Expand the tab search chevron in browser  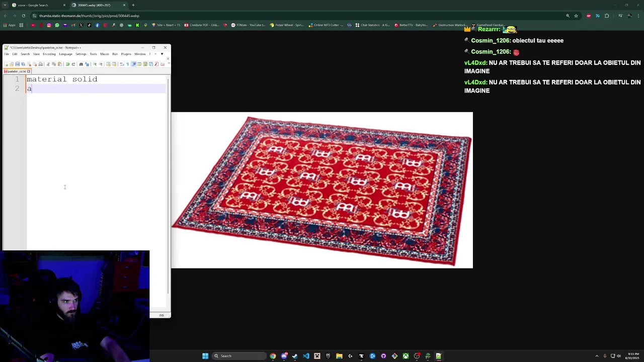5,5
